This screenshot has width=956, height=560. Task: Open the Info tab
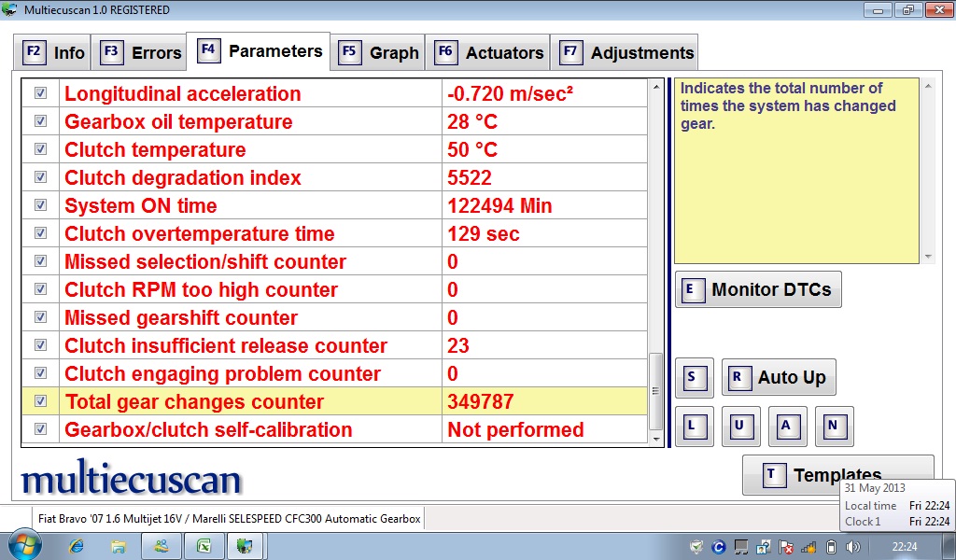click(x=52, y=52)
